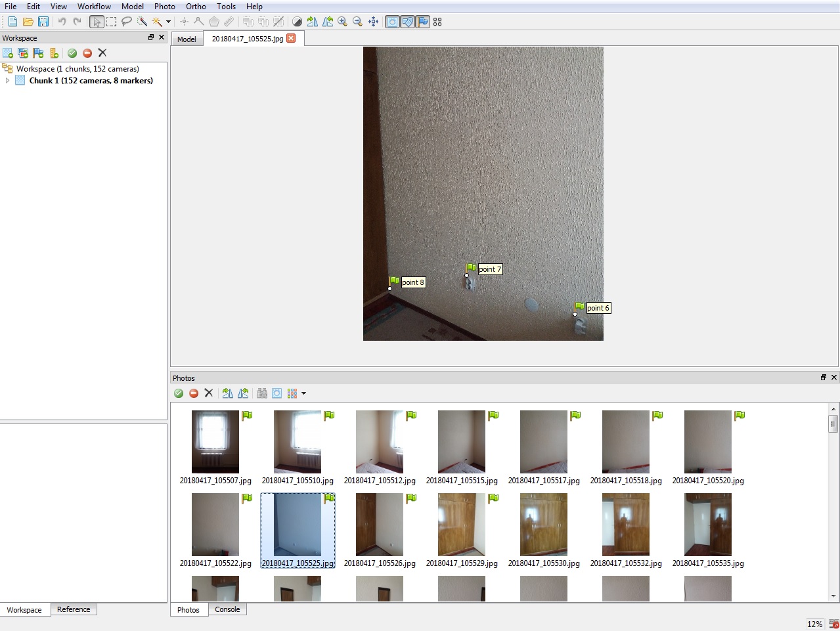Switch to the Reference tab
Image resolution: width=840 pixels, height=631 pixels.
74,609
